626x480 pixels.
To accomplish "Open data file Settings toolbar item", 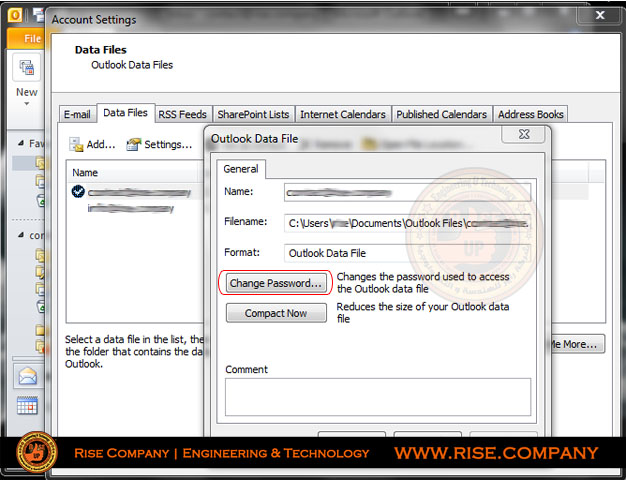I will pos(159,145).
